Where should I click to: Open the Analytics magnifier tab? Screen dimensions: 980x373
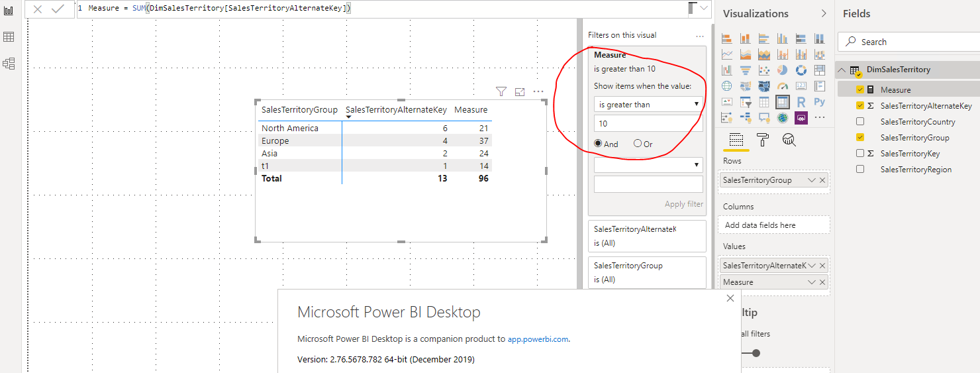789,139
